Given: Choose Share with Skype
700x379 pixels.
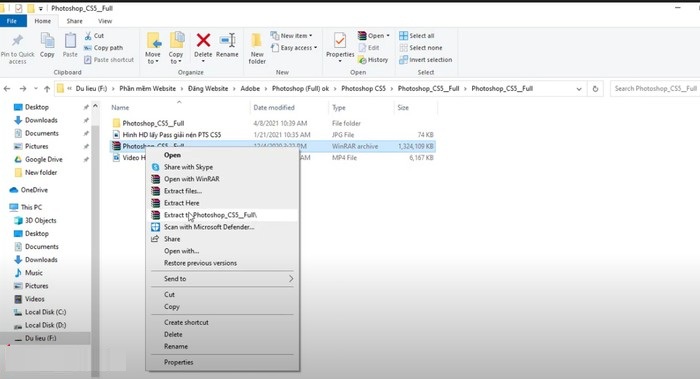Looking at the screenshot, I should (x=188, y=167).
